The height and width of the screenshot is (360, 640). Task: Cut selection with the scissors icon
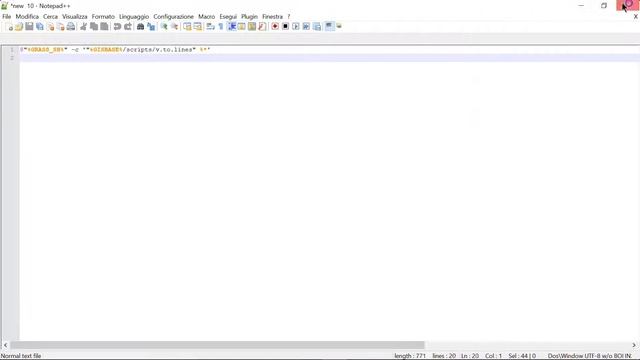(x=83, y=27)
